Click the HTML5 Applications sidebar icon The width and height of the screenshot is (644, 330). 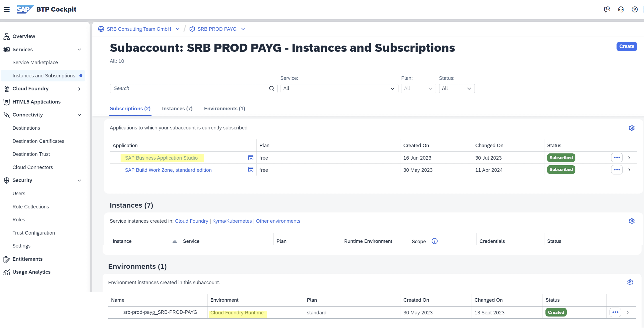pyautogui.click(x=7, y=102)
